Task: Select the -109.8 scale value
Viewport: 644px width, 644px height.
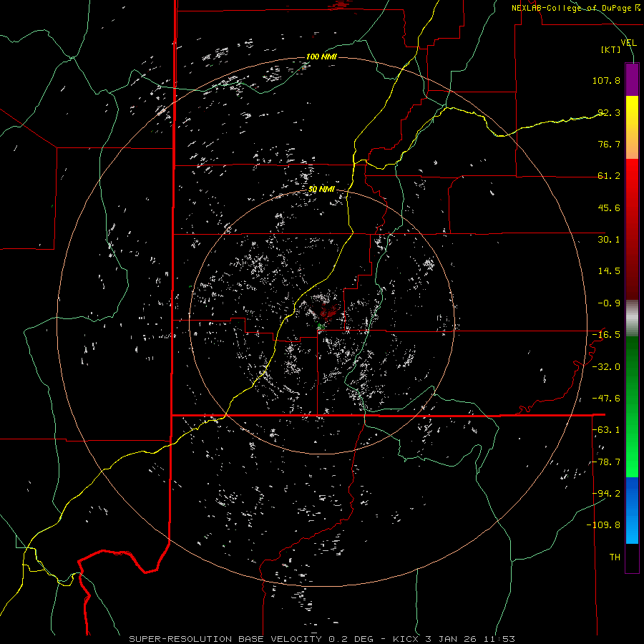Action: [x=603, y=525]
